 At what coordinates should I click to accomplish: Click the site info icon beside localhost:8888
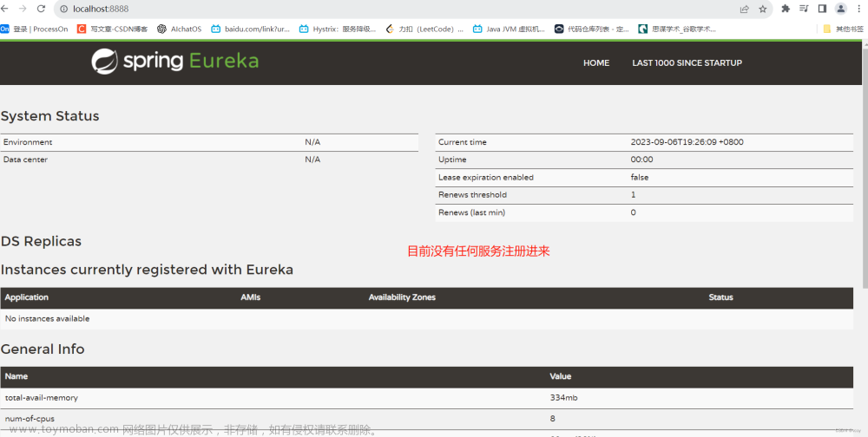[63, 9]
